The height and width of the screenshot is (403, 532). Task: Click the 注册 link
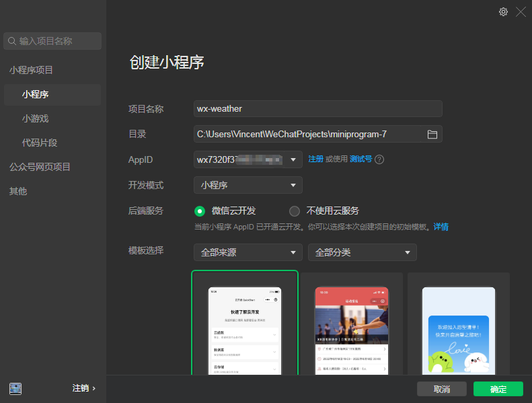click(x=315, y=159)
